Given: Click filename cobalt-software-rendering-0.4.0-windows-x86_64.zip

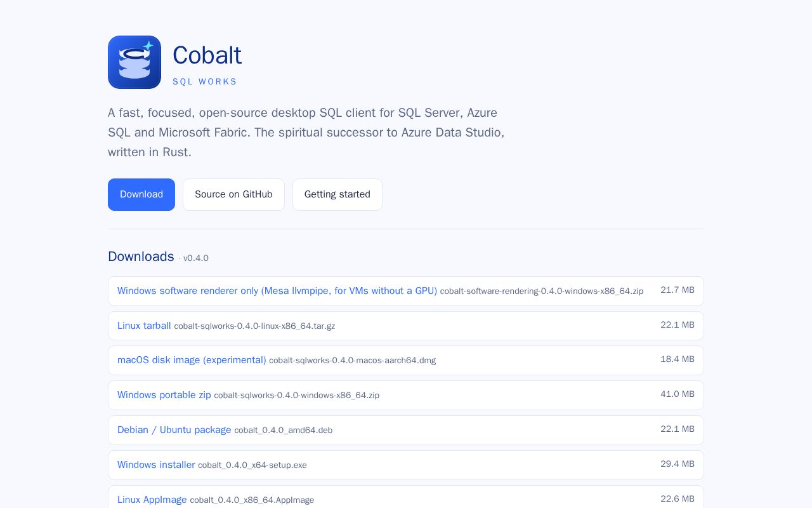Looking at the screenshot, I should point(542,291).
